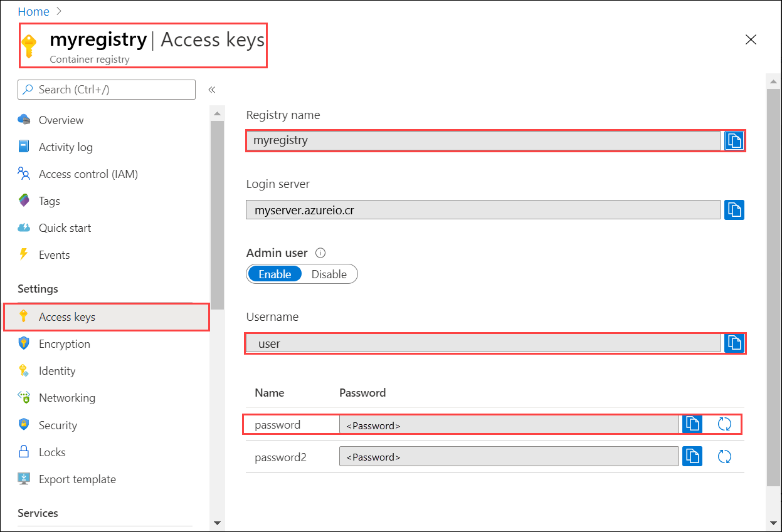Image resolution: width=782 pixels, height=532 pixels.
Task: Click inside the Search (Ctrl+/) field
Action: point(107,90)
